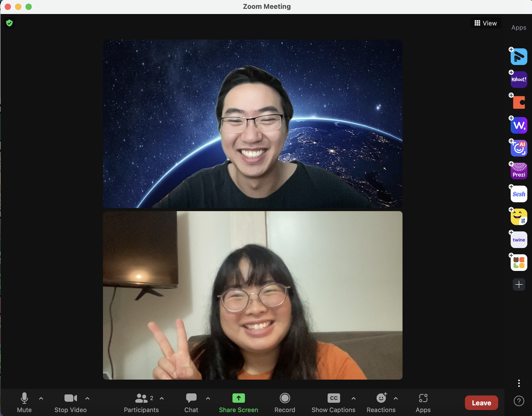Click the Coda orange app icon
The height and width of the screenshot is (416, 532).
coord(518,102)
